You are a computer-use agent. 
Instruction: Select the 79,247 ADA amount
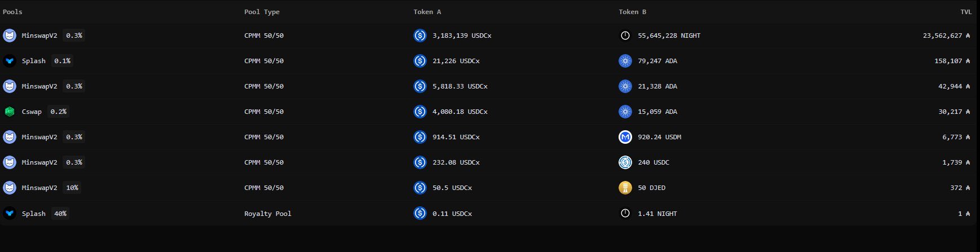tap(657, 61)
